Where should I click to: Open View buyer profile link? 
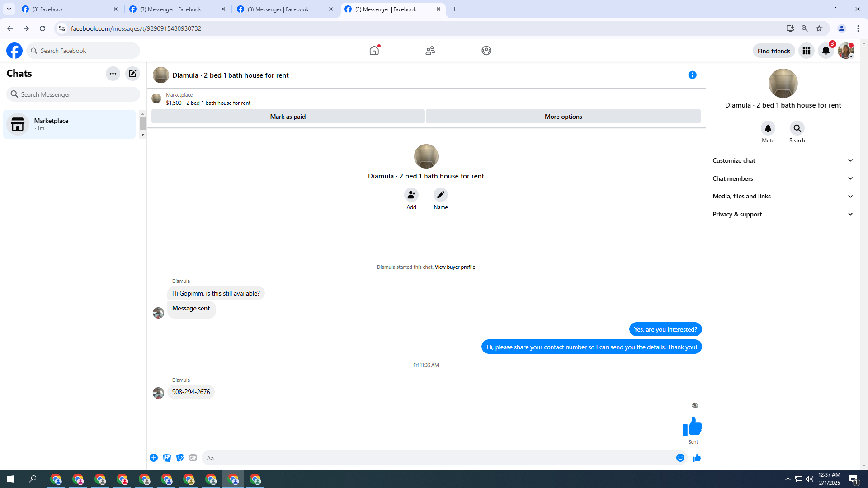point(455,267)
